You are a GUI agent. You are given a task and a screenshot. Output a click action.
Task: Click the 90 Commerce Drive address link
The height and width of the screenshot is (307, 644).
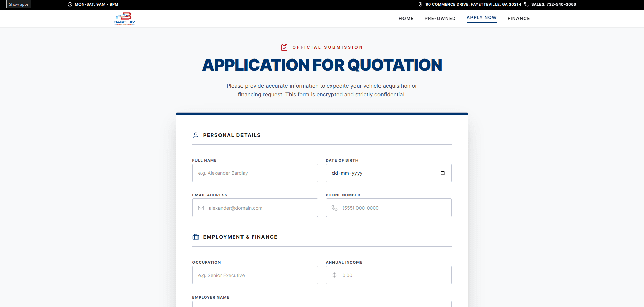[473, 4]
